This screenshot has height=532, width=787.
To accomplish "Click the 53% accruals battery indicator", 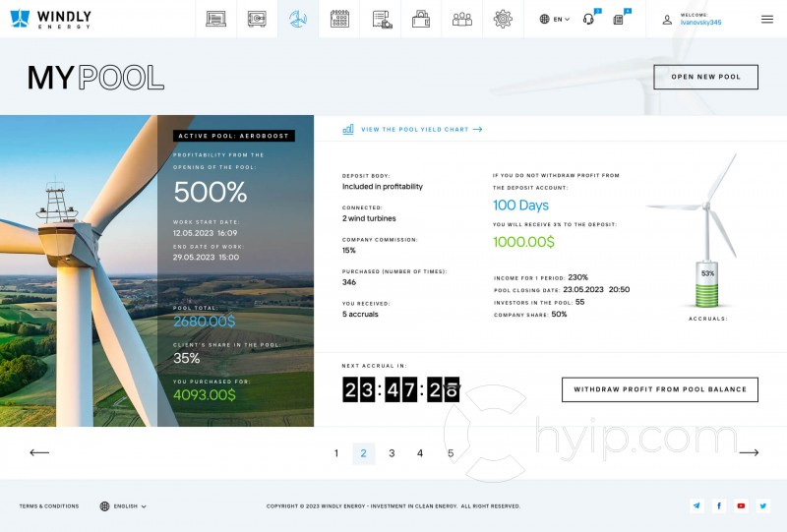I will point(707,284).
